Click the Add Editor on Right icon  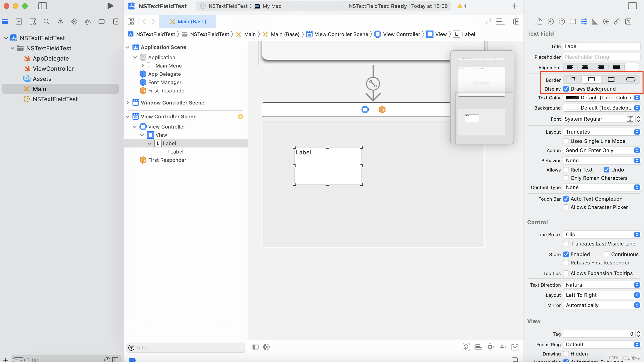click(x=516, y=21)
